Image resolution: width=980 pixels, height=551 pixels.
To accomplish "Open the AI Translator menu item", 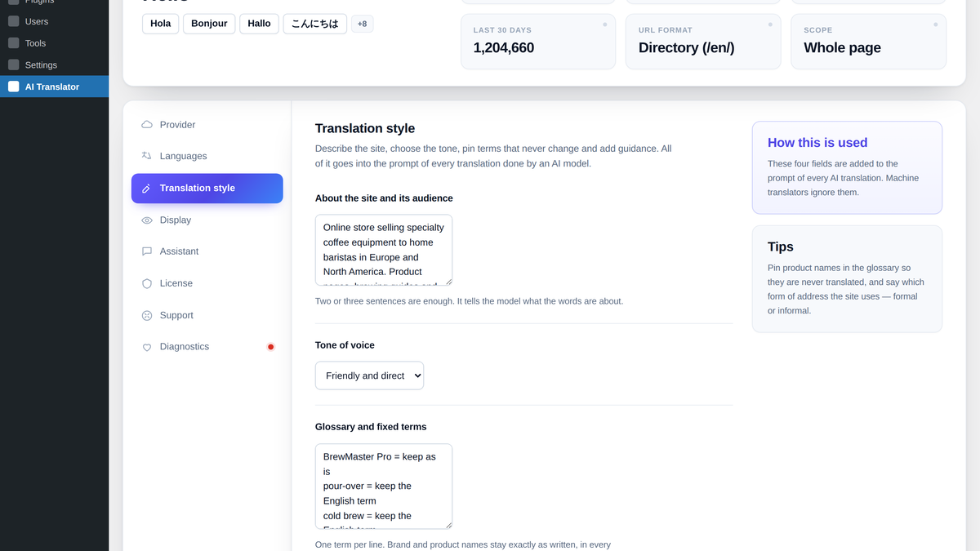I will pyautogui.click(x=54, y=87).
